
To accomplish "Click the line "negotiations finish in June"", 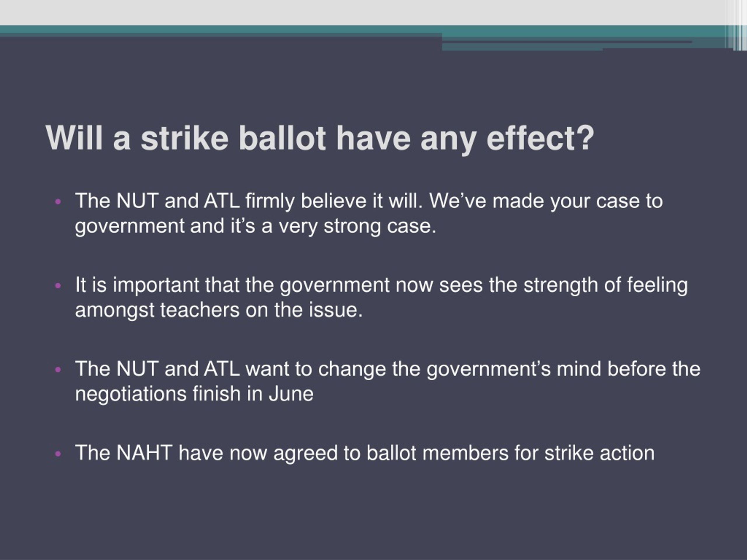I will (194, 394).
